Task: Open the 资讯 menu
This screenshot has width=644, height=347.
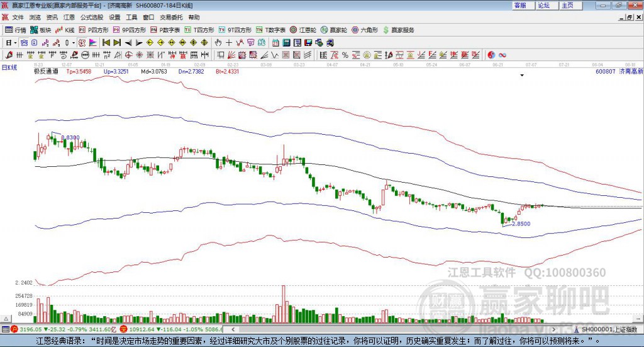Action: click(52, 17)
